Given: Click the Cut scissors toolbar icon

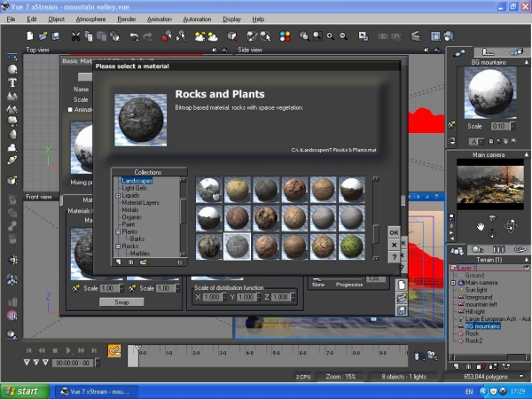Looking at the screenshot, I should 75,36.
